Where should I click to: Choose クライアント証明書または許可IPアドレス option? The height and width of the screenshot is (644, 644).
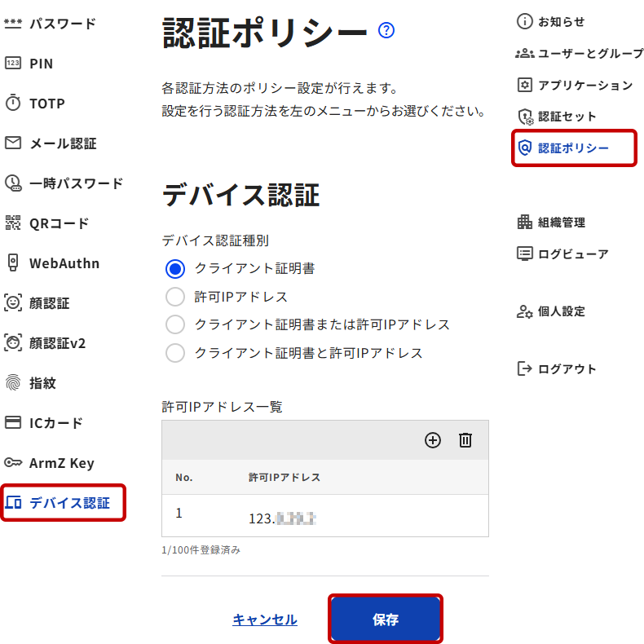[175, 324]
